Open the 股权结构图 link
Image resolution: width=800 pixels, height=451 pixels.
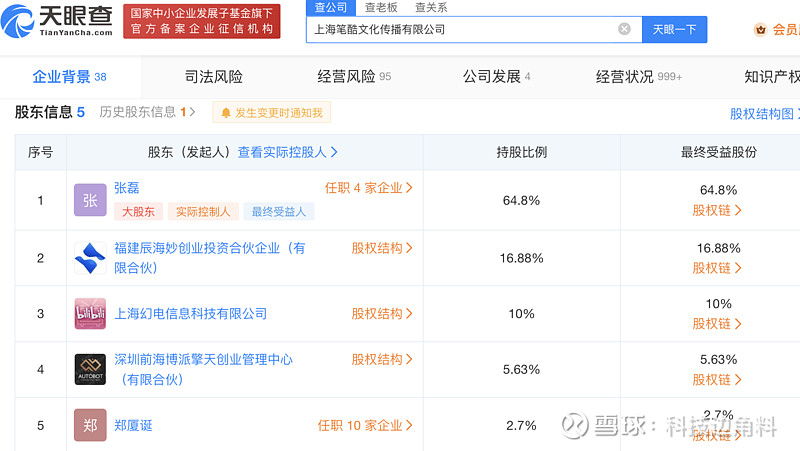[x=764, y=113]
